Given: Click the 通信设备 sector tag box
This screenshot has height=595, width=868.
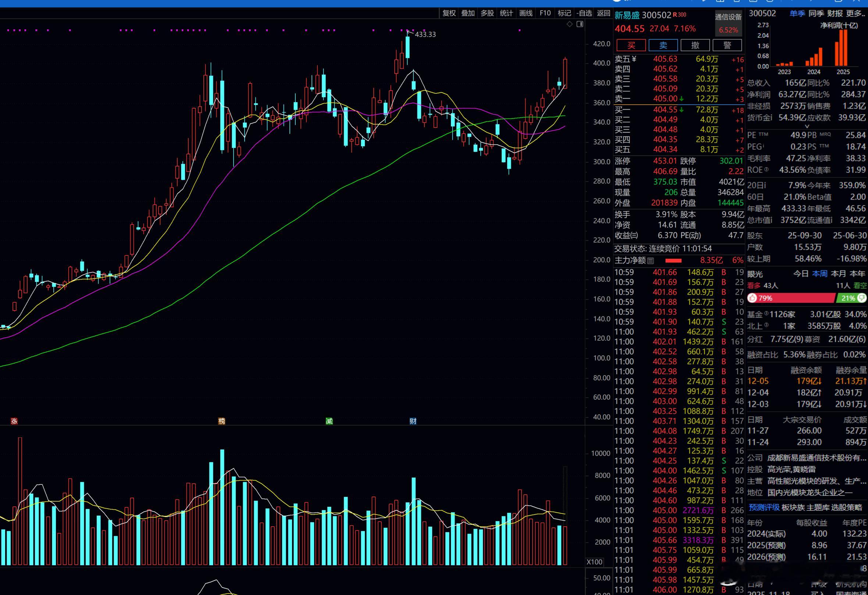Looking at the screenshot, I should coord(728,23).
